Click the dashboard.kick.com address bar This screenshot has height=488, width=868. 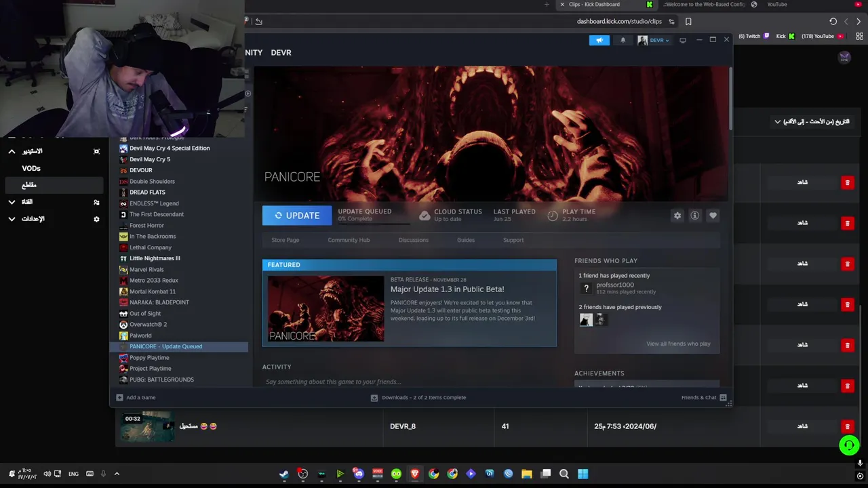click(x=619, y=22)
